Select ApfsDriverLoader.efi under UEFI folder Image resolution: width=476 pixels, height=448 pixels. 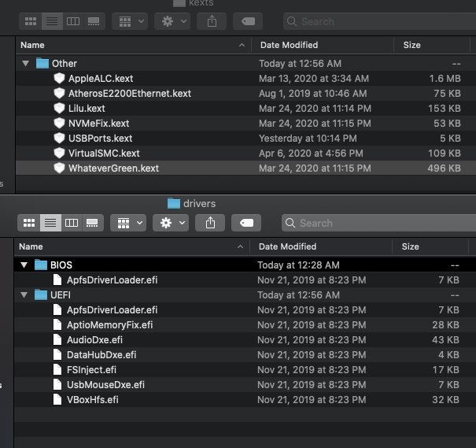pyautogui.click(x=245, y=309)
